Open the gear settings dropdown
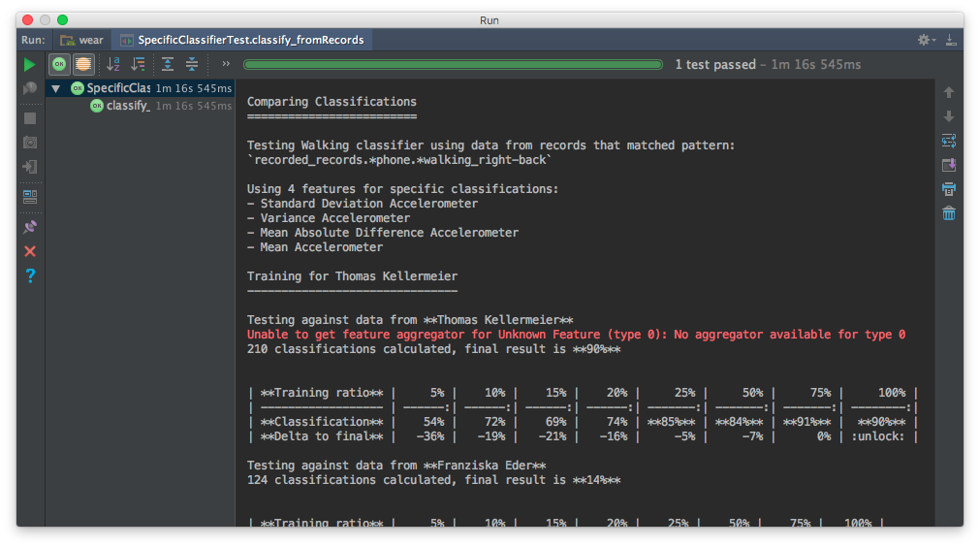 926,40
